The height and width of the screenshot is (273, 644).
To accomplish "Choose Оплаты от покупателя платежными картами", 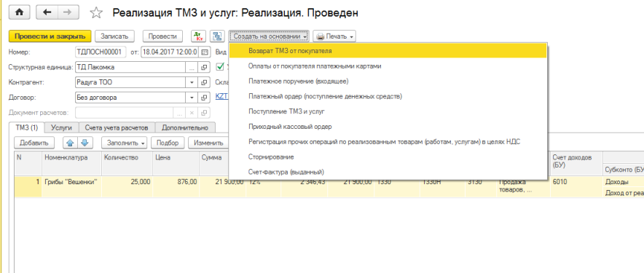I will (388, 66).
